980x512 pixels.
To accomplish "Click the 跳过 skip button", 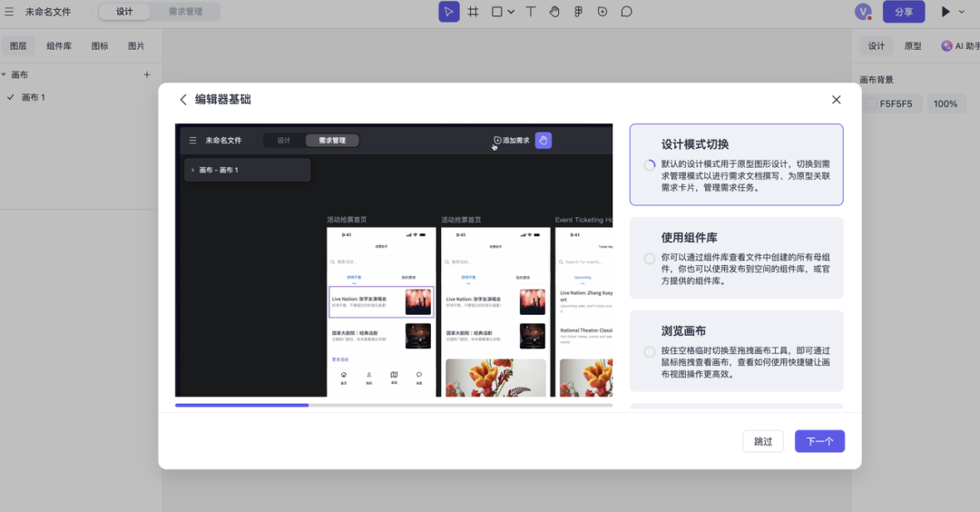I will point(763,441).
